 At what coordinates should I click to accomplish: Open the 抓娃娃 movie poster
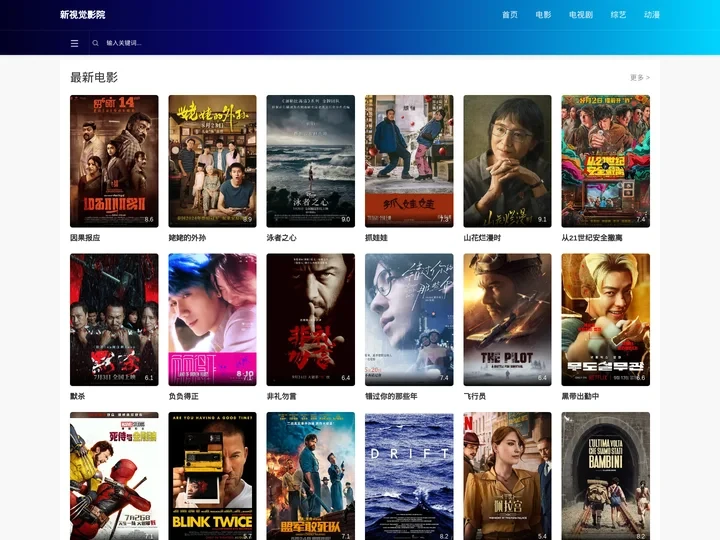tap(409, 161)
